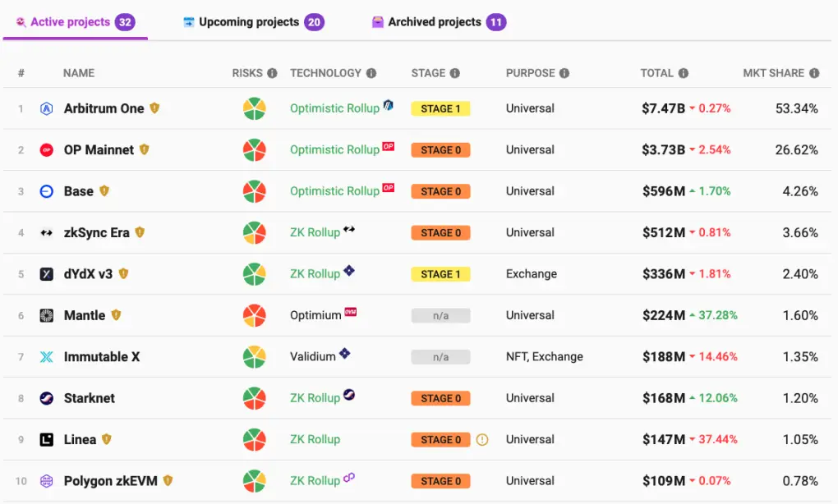Click the Total column info icon
This screenshot has width=838, height=504.
[684, 73]
